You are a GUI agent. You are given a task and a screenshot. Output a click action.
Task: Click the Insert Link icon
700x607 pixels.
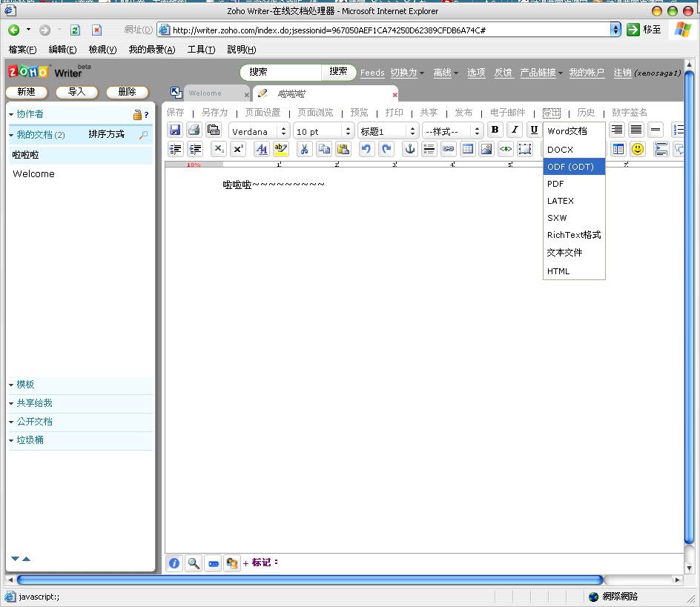click(x=449, y=148)
